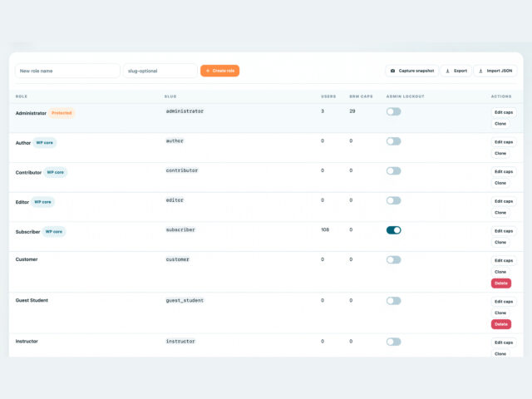The width and height of the screenshot is (532, 399).
Task: Click Capture snapshot button
Action: (x=412, y=71)
